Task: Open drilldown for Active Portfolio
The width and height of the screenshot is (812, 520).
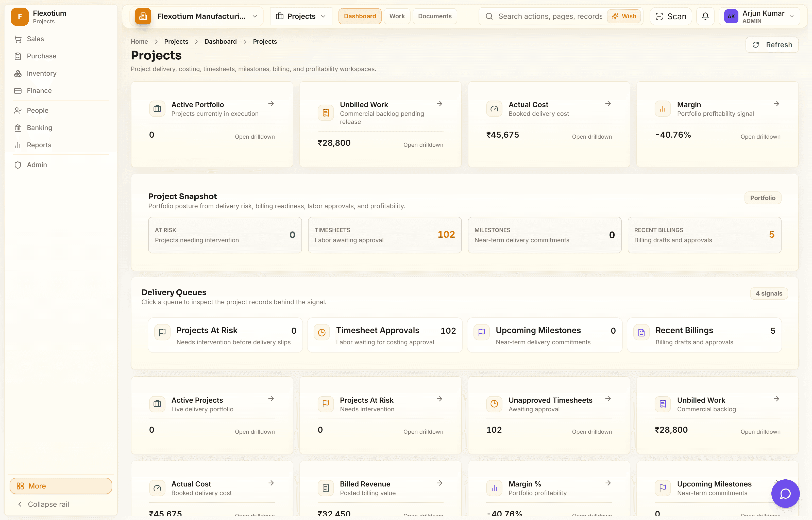Action: pos(255,136)
